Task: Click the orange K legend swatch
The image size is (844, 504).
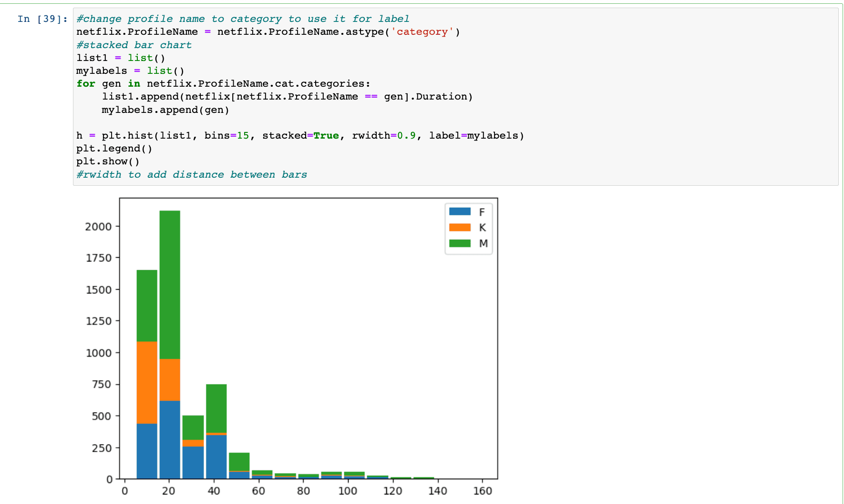Action: [460, 227]
